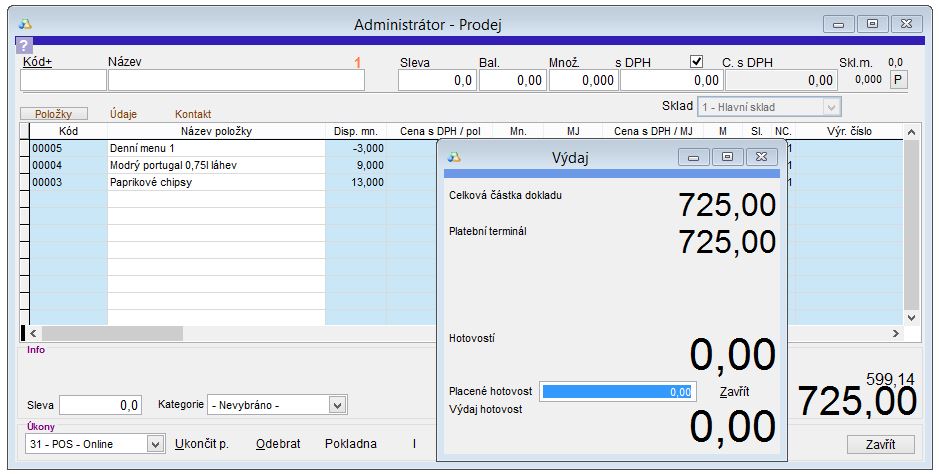Select the Položky tab

54,114
